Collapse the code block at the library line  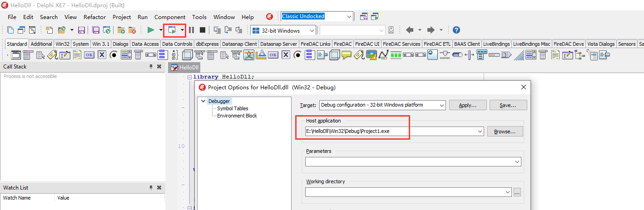(x=189, y=77)
